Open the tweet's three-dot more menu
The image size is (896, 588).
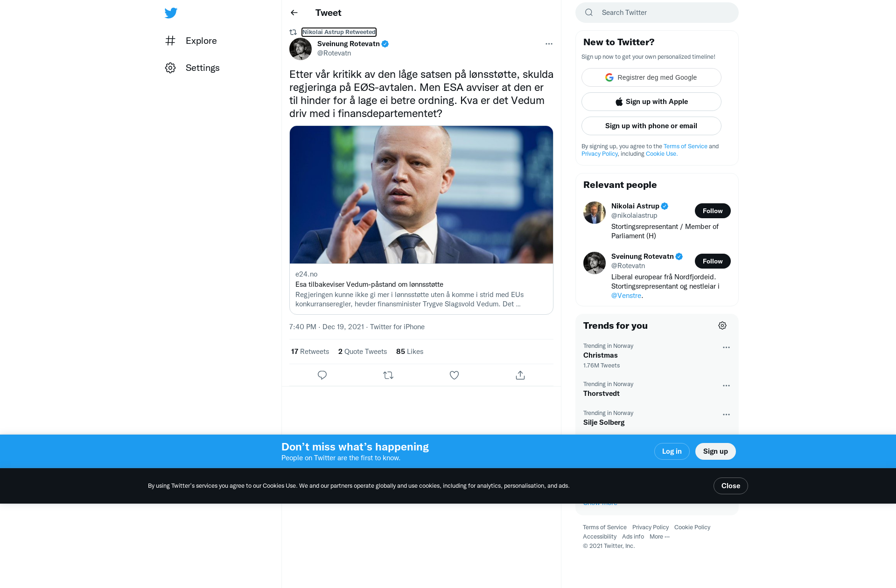pos(549,44)
